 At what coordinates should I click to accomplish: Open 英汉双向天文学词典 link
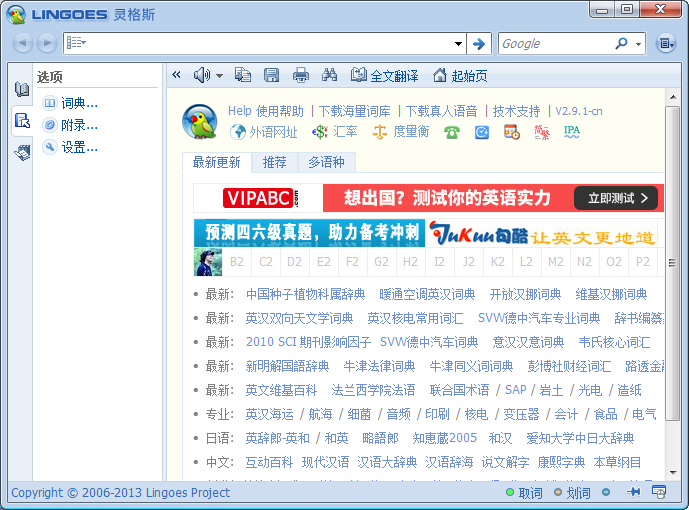coord(299,318)
